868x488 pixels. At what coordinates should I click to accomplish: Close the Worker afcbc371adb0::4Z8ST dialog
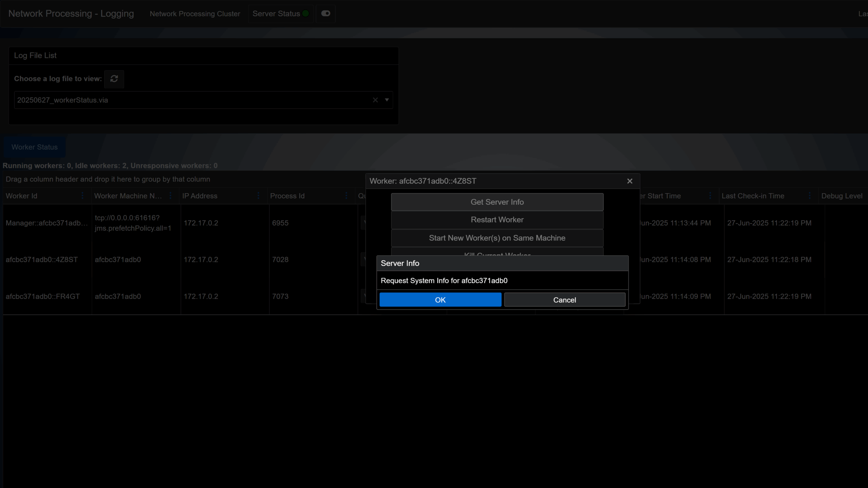pyautogui.click(x=630, y=181)
